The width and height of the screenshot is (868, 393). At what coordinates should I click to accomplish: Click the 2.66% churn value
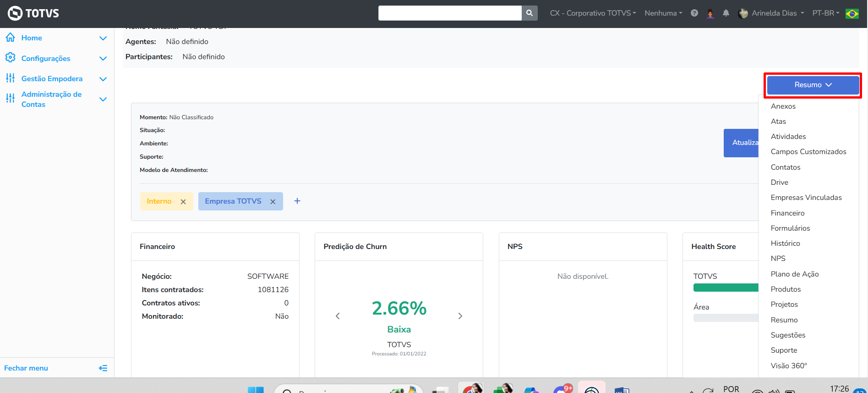pyautogui.click(x=399, y=308)
